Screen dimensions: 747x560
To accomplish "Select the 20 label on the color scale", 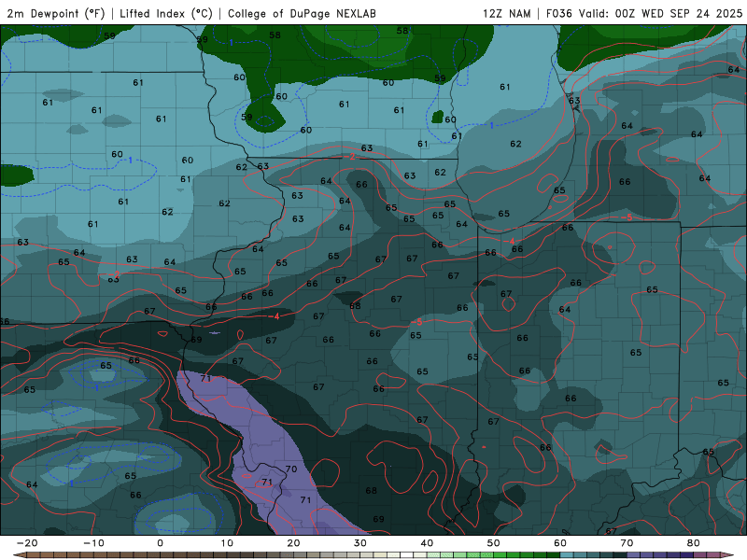I will point(293,543).
